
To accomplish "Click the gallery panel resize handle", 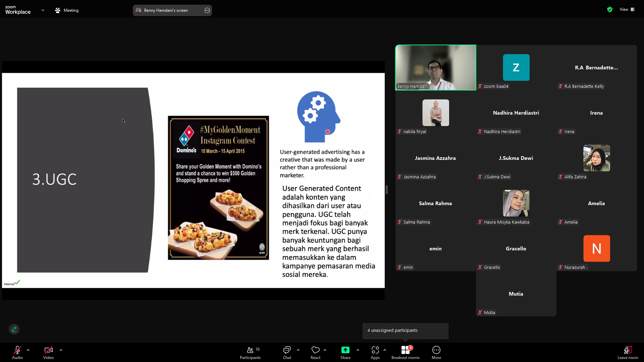I will pyautogui.click(x=387, y=190).
